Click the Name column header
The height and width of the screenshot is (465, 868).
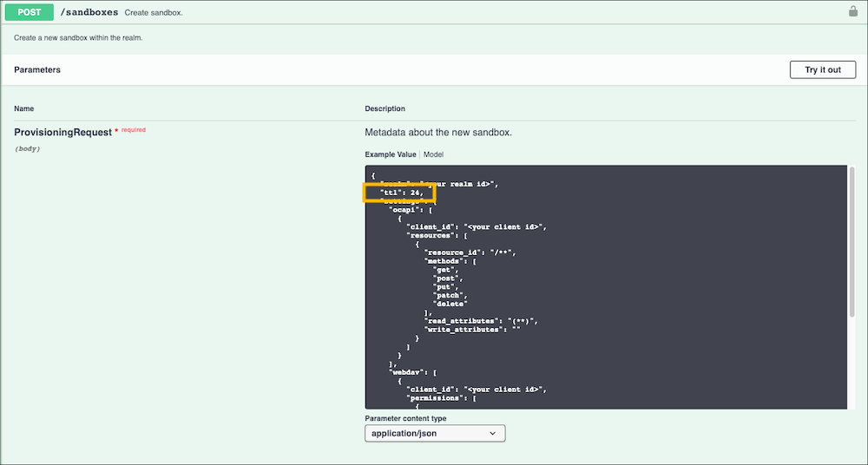pyautogui.click(x=23, y=108)
